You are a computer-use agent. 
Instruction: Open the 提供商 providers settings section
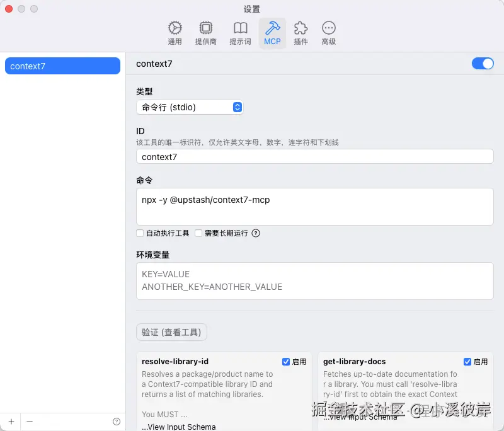[x=206, y=32]
